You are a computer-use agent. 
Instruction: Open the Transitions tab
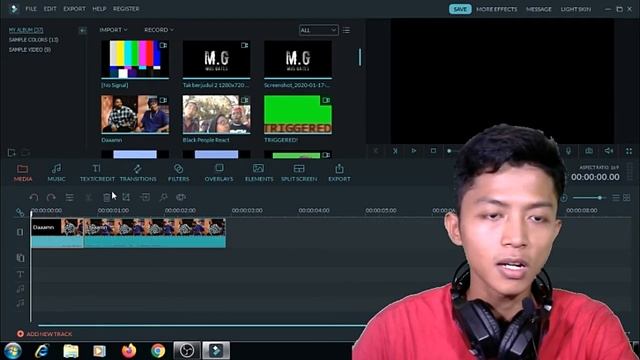[x=138, y=173]
